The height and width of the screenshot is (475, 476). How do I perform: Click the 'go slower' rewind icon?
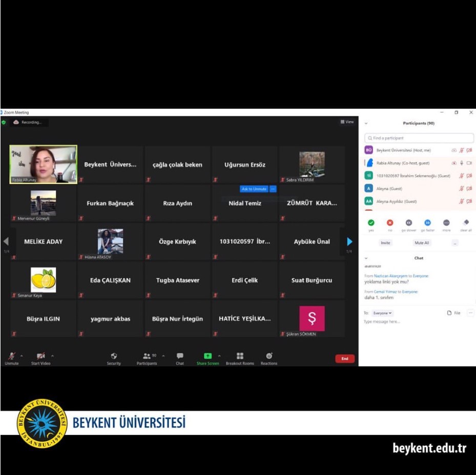[409, 223]
